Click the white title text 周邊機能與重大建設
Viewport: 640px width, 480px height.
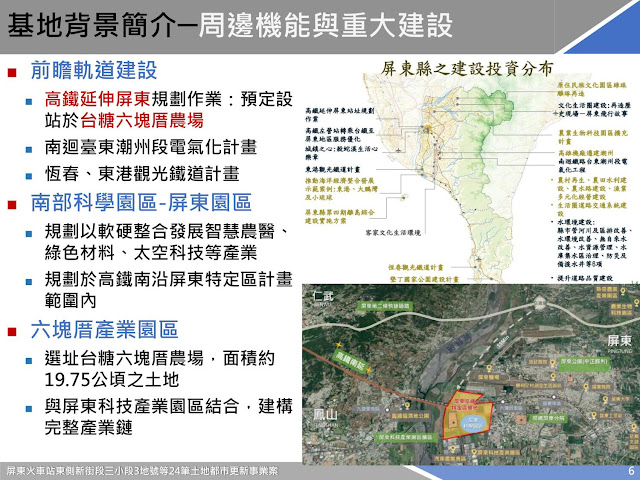[326, 25]
